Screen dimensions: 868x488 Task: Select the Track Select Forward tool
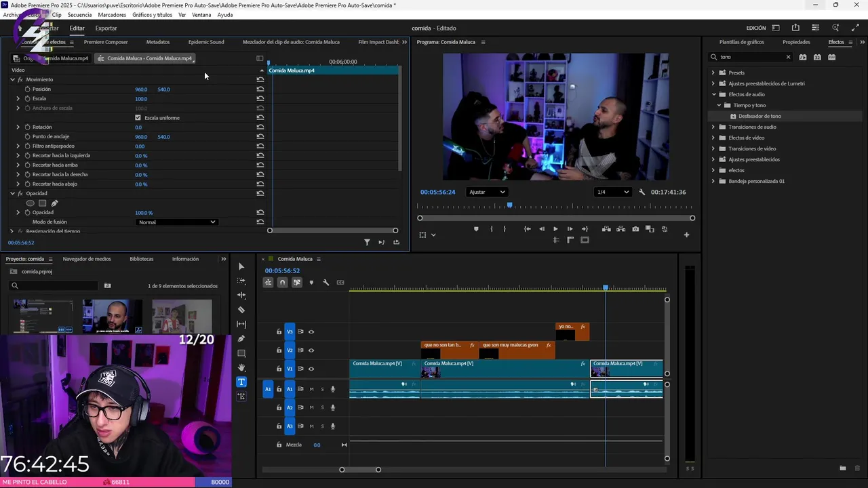(x=241, y=281)
